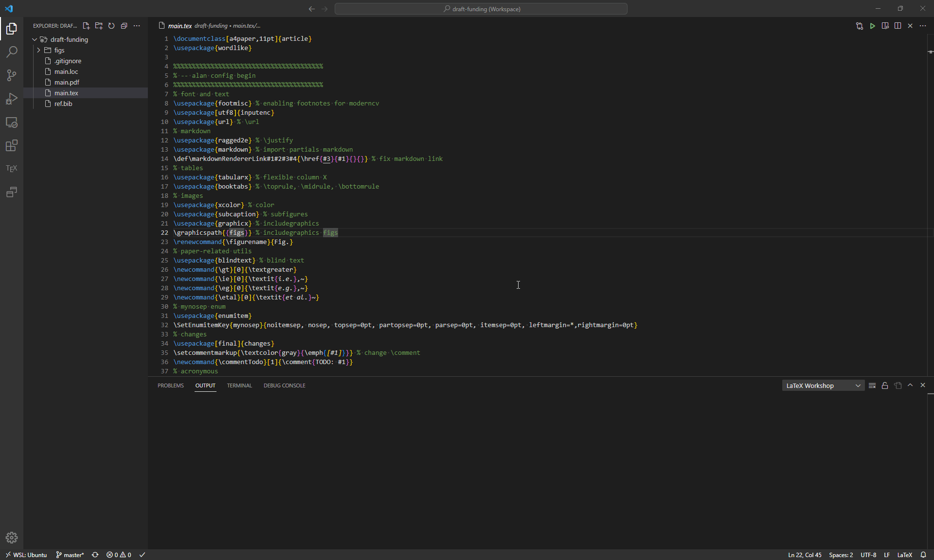
Task: Split the editor to the right
Action: click(898, 26)
